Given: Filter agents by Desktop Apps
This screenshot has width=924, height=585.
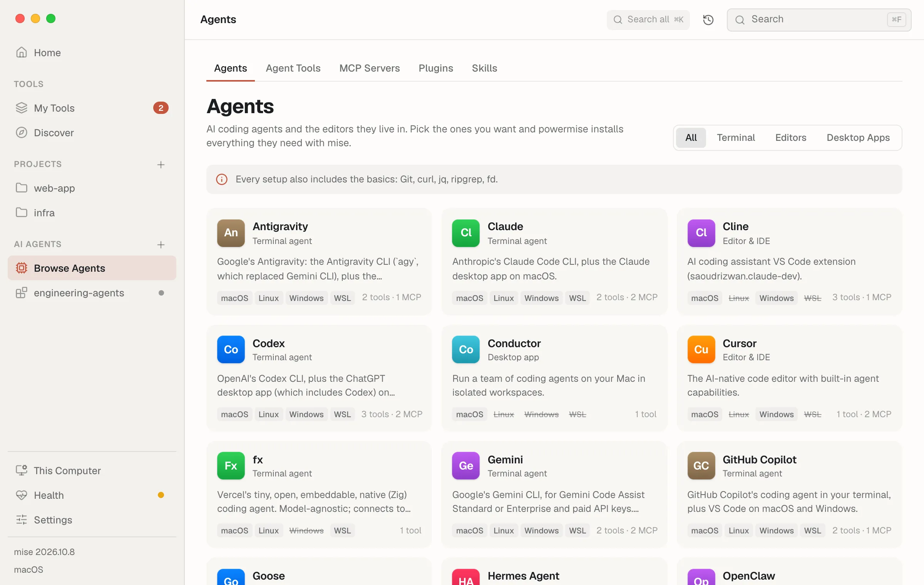Looking at the screenshot, I should tap(858, 137).
